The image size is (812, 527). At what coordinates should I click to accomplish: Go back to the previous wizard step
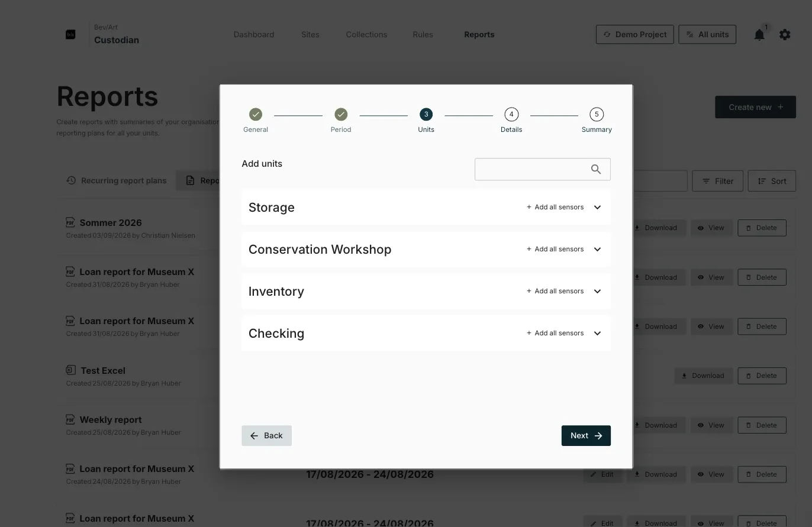coord(266,436)
